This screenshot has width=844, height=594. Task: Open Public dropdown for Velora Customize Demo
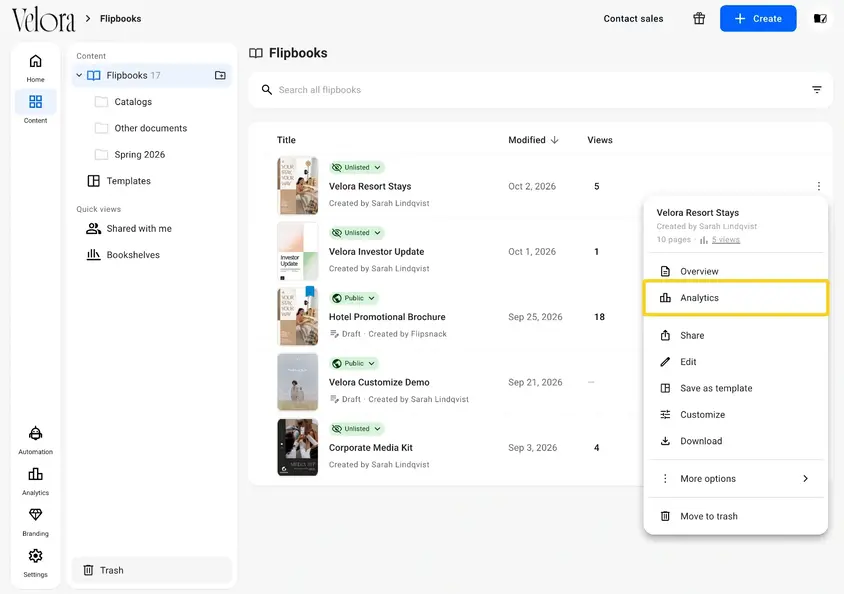pos(354,363)
